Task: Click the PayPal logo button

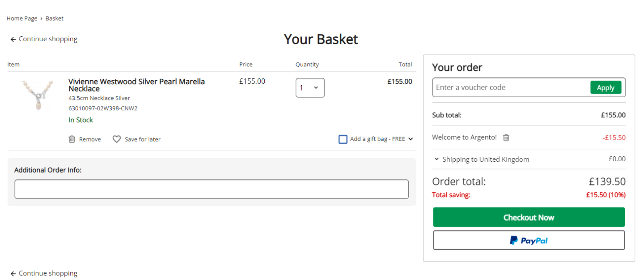Action: pos(529,241)
